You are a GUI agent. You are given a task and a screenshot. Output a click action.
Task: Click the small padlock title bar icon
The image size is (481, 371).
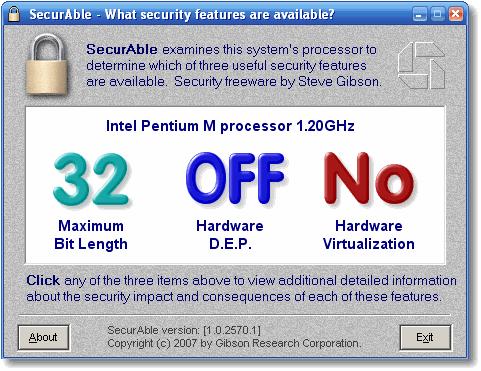[x=14, y=14]
